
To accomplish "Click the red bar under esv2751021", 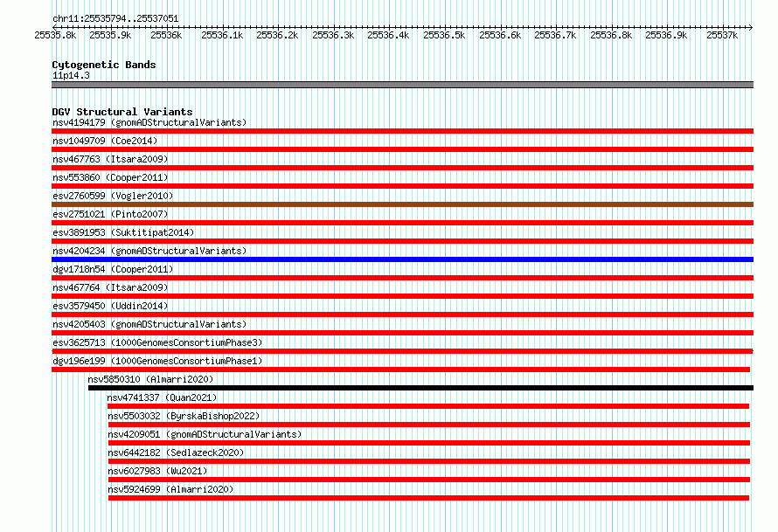I will 402,223.
